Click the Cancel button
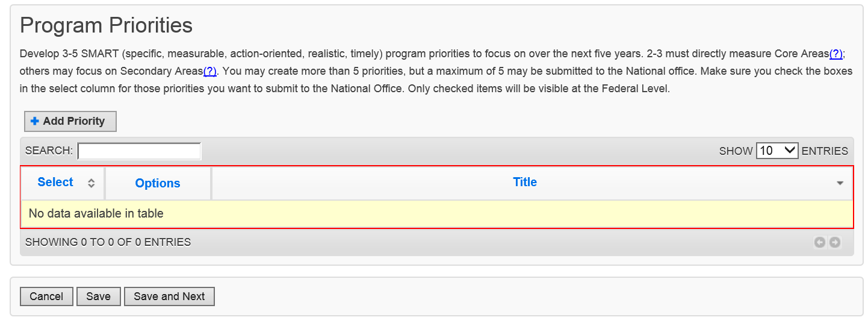The width and height of the screenshot is (868, 323). pos(46,296)
